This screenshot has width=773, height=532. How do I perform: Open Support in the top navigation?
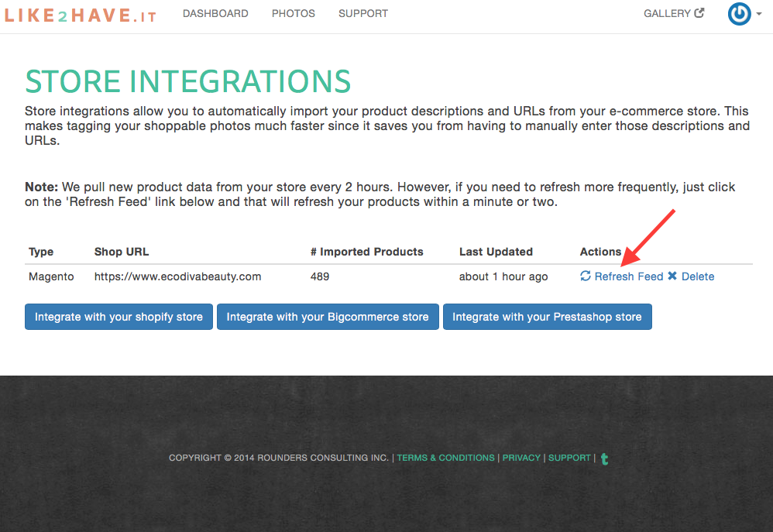[363, 13]
